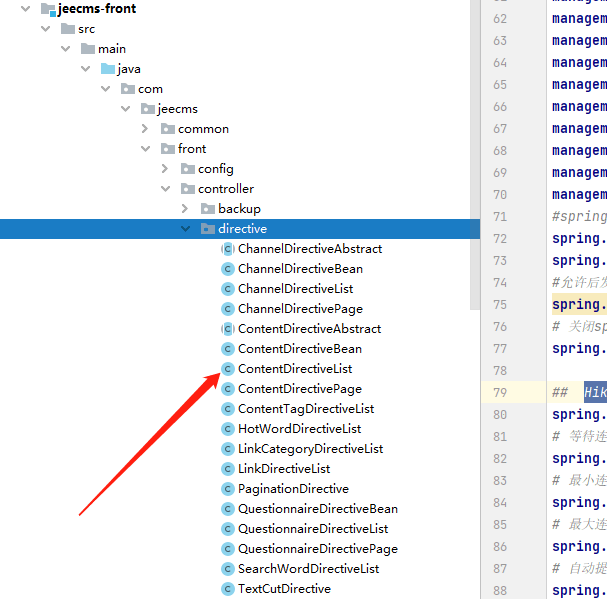Select the QuestionnaireDirectivePage class name
607x599 pixels.
[318, 549]
